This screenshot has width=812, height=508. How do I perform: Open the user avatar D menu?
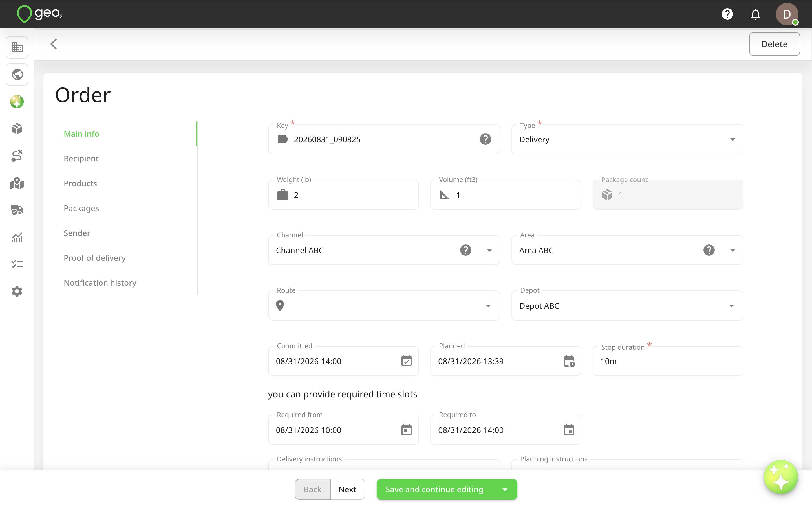pos(787,14)
